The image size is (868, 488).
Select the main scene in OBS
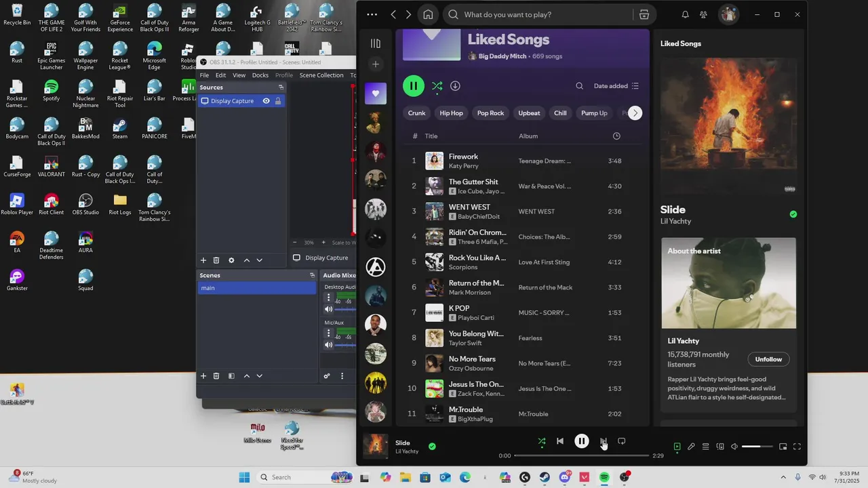point(257,288)
